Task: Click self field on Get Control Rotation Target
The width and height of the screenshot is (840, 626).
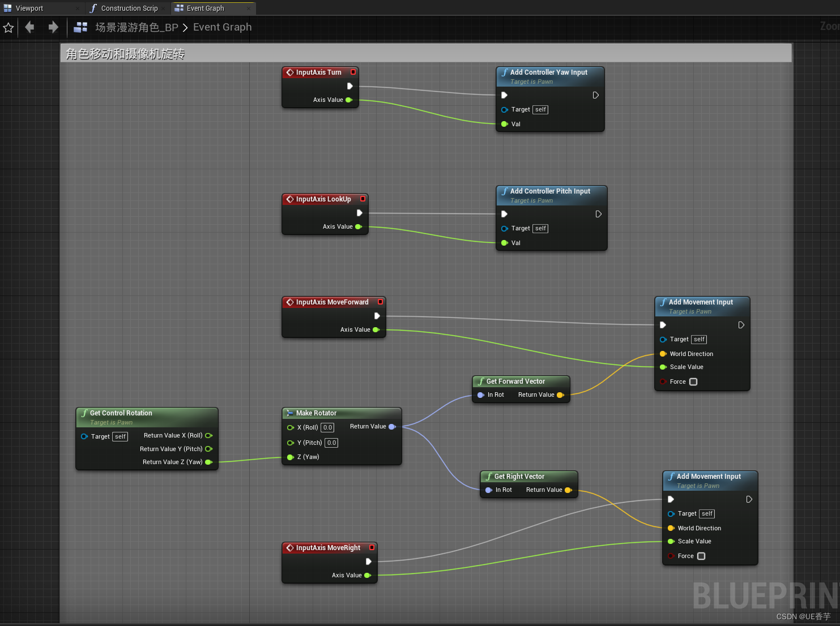Action: tap(120, 437)
